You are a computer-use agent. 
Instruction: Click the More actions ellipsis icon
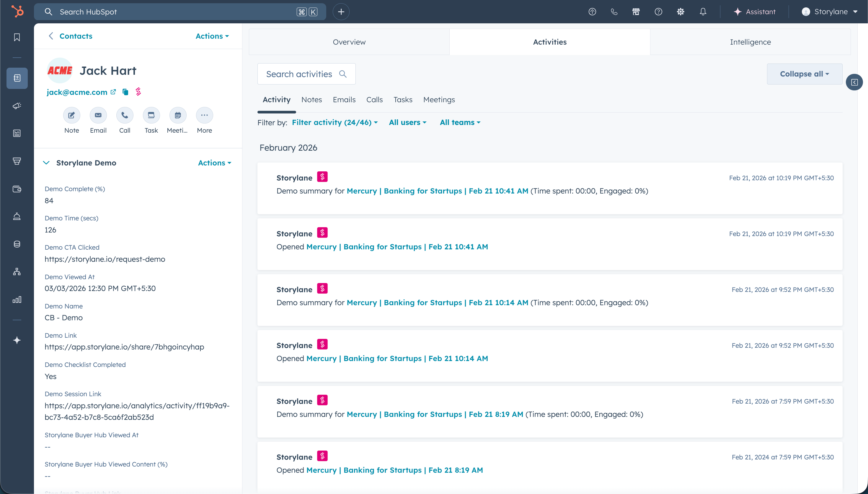(204, 115)
